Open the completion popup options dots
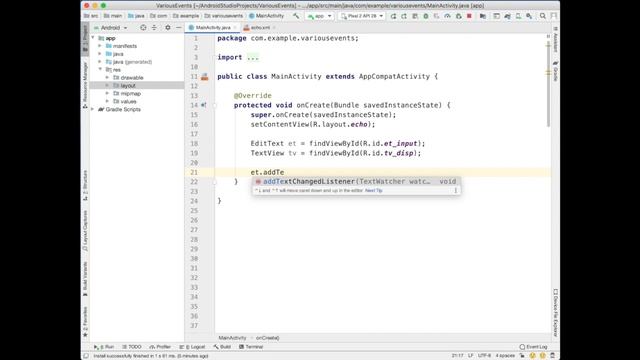Viewport: 640px width, 360px height. click(x=456, y=191)
